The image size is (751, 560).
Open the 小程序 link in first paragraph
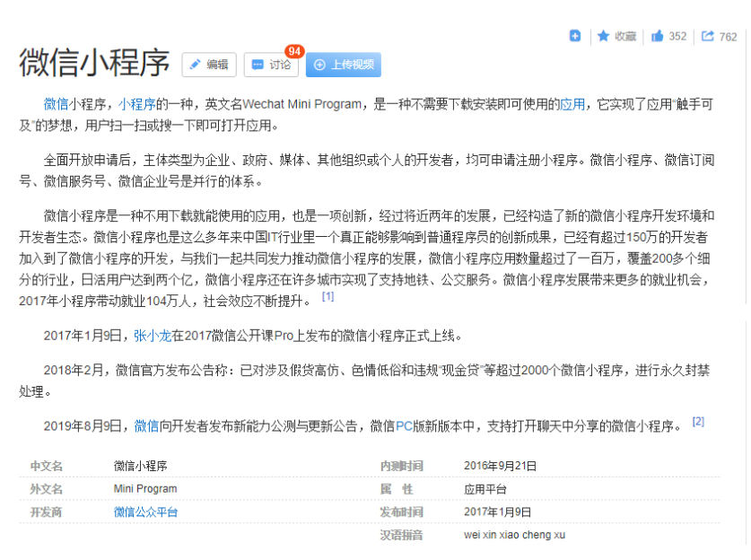point(137,104)
